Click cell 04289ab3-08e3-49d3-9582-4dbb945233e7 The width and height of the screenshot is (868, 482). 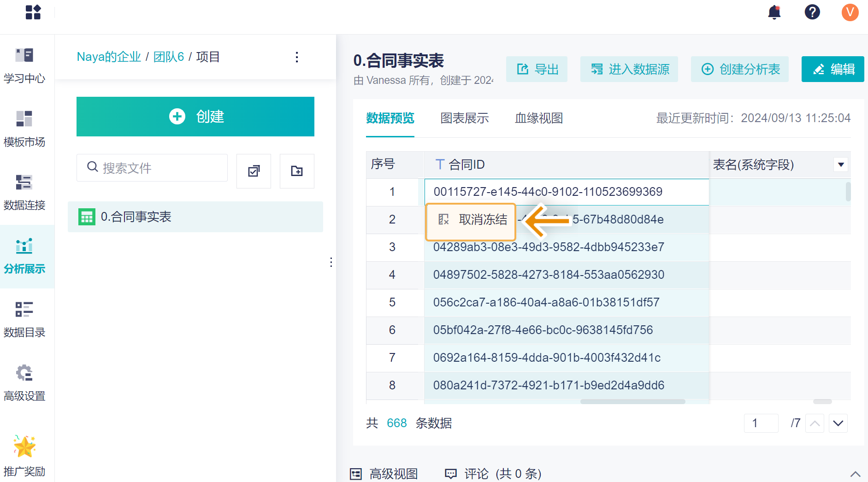(567, 247)
